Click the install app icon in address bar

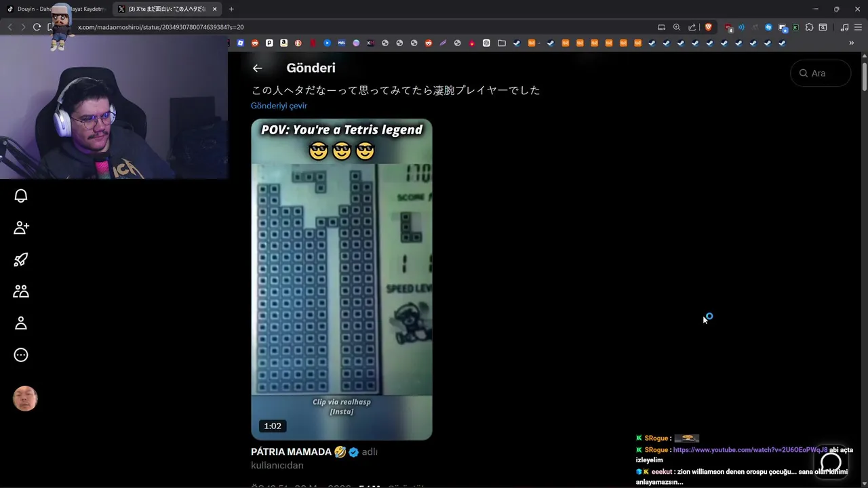661,27
